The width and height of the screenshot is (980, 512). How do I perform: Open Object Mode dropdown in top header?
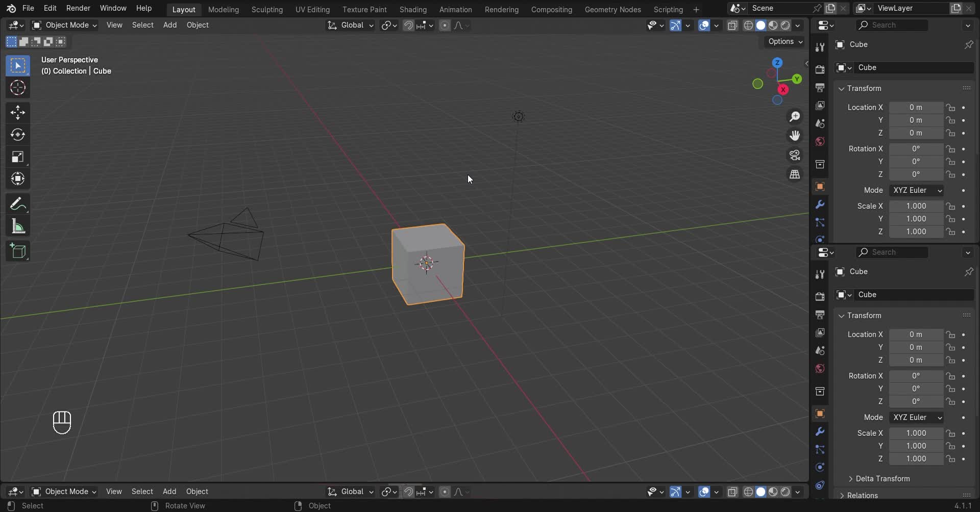point(64,25)
